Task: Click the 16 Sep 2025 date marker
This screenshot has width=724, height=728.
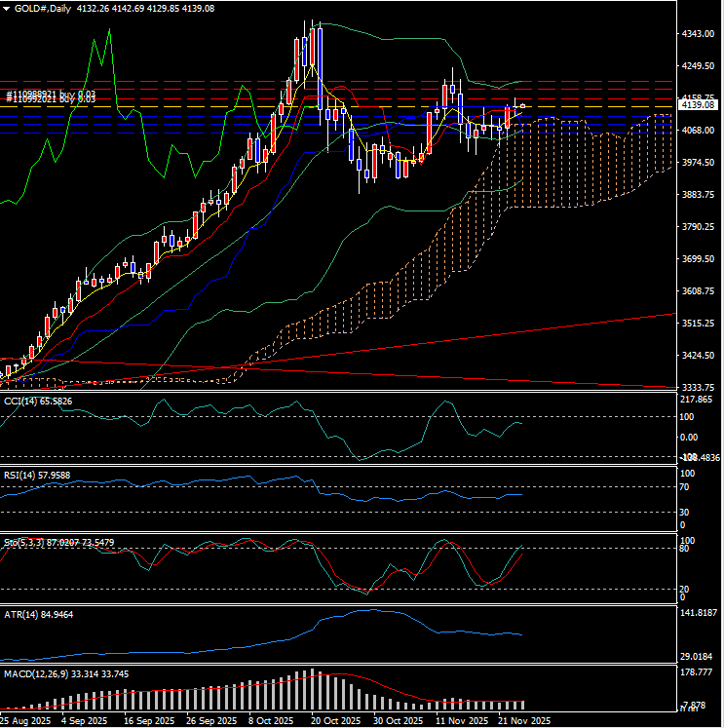Action: click(x=147, y=721)
